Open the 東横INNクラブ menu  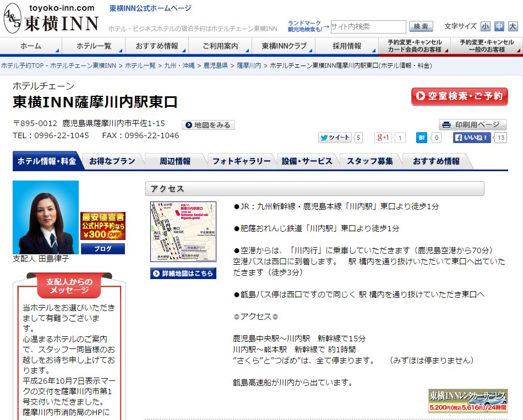click(284, 46)
